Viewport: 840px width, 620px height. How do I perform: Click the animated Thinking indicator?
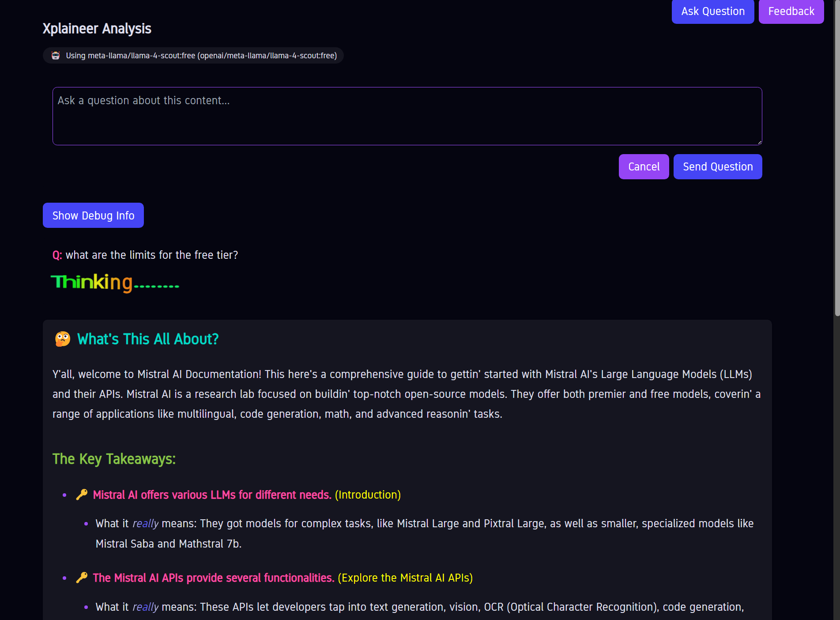[x=115, y=283]
